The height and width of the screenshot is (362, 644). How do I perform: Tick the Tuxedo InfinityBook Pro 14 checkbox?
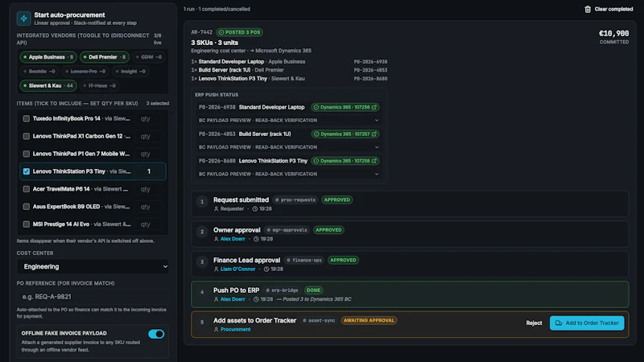(27, 118)
